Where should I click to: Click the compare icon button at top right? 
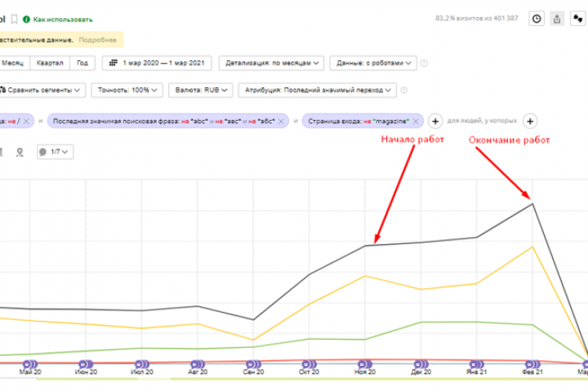[578, 19]
